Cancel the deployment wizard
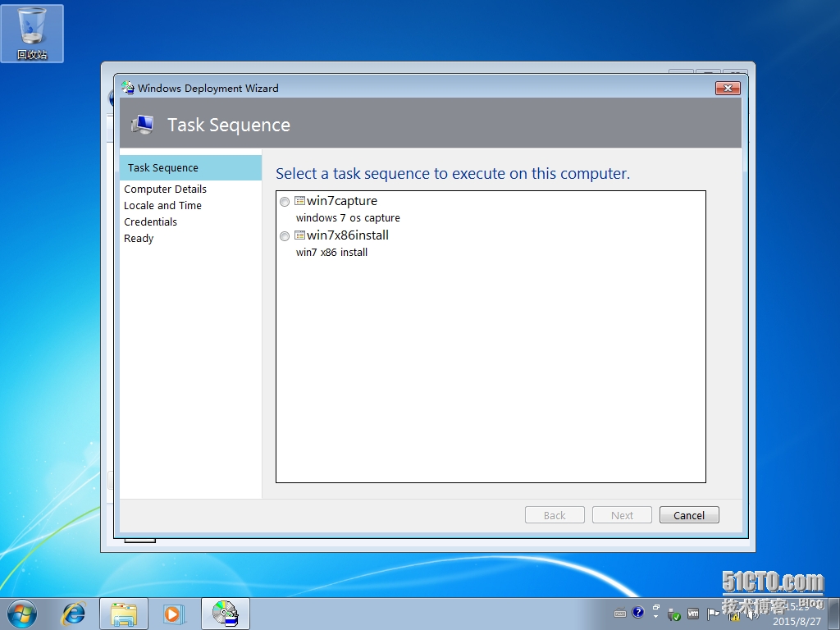Screen dimensions: 840x630 (689, 515)
